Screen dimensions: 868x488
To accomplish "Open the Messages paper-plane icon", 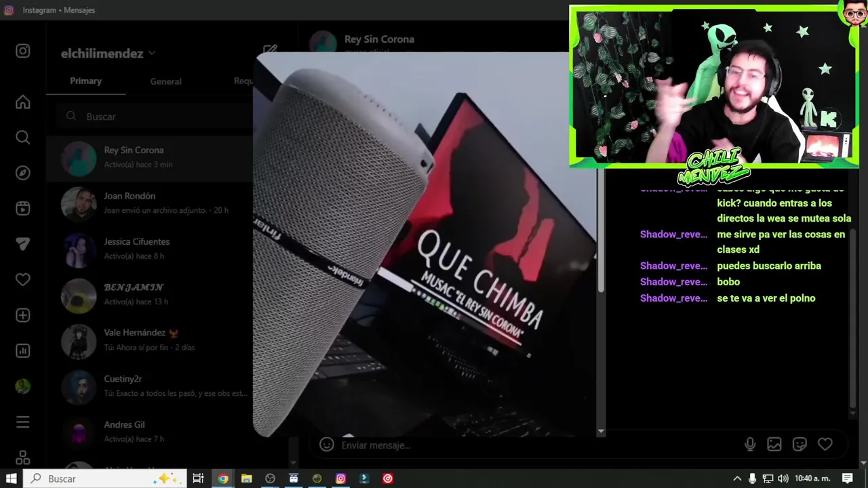I will (22, 244).
